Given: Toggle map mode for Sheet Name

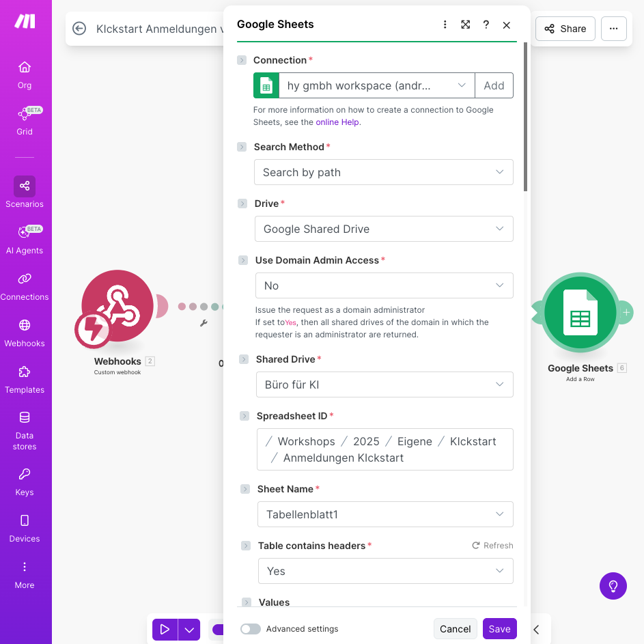Looking at the screenshot, I should click(x=245, y=489).
